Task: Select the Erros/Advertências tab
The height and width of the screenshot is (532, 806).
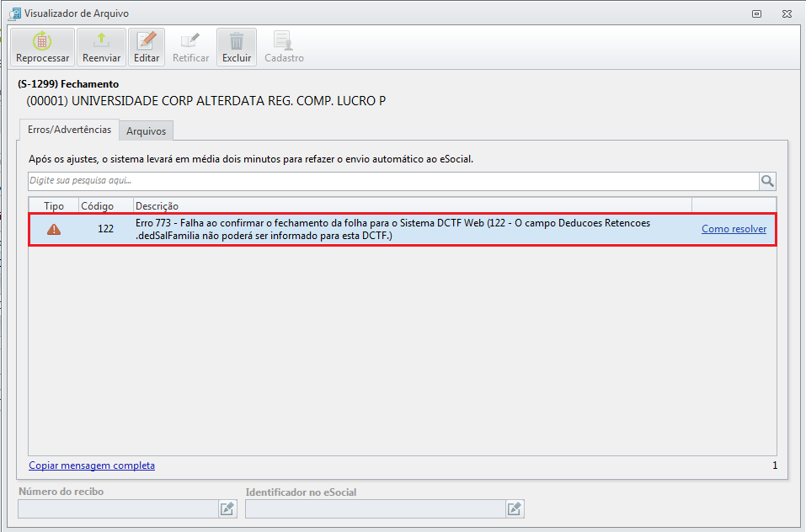Action: [x=69, y=130]
